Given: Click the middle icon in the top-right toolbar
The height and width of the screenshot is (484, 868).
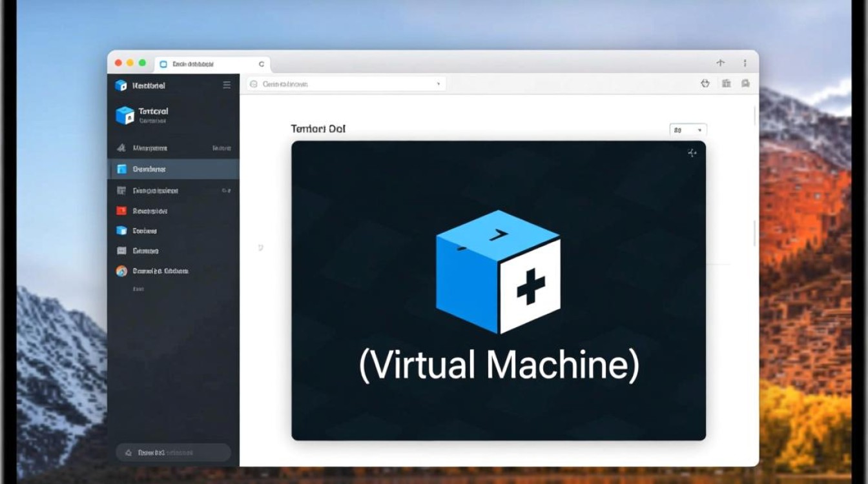Looking at the screenshot, I should [x=727, y=83].
